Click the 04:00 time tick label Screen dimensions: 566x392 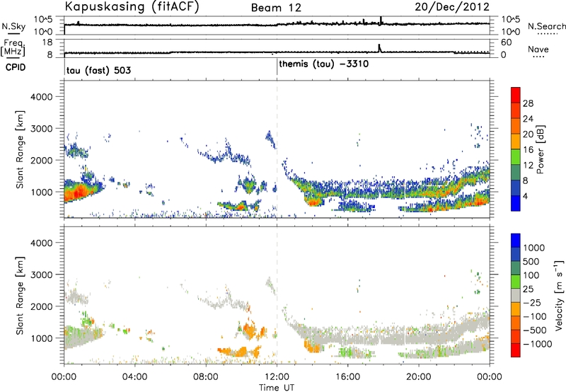point(134,377)
